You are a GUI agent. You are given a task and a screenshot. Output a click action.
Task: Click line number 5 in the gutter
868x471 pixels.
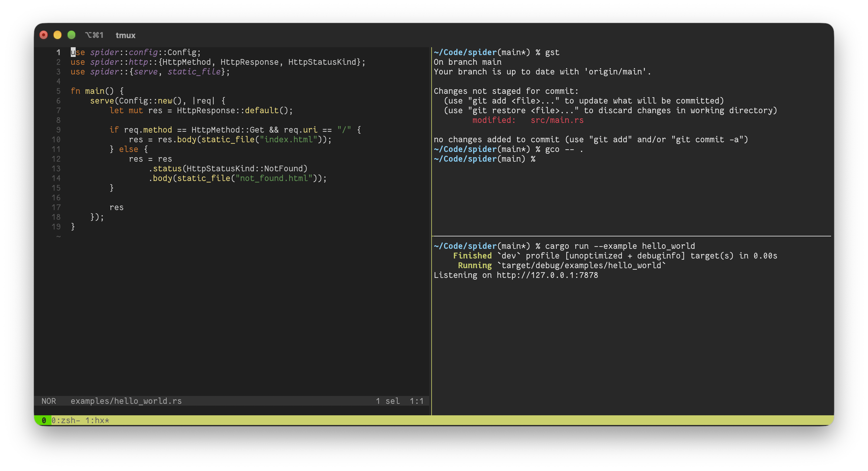[58, 91]
